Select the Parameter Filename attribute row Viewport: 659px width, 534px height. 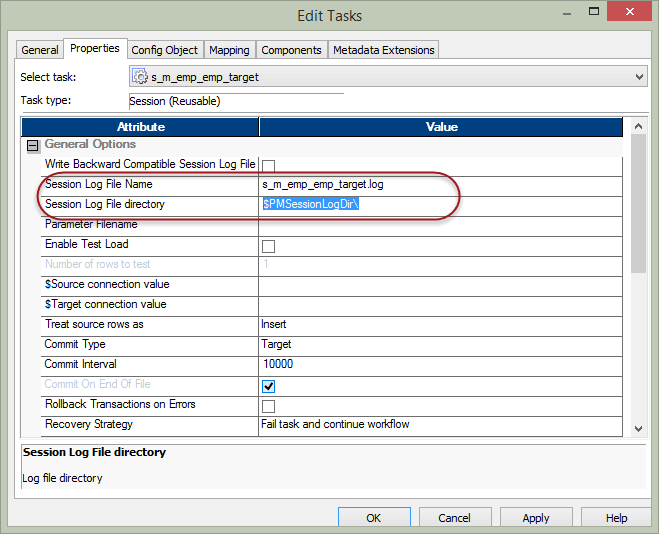91,224
